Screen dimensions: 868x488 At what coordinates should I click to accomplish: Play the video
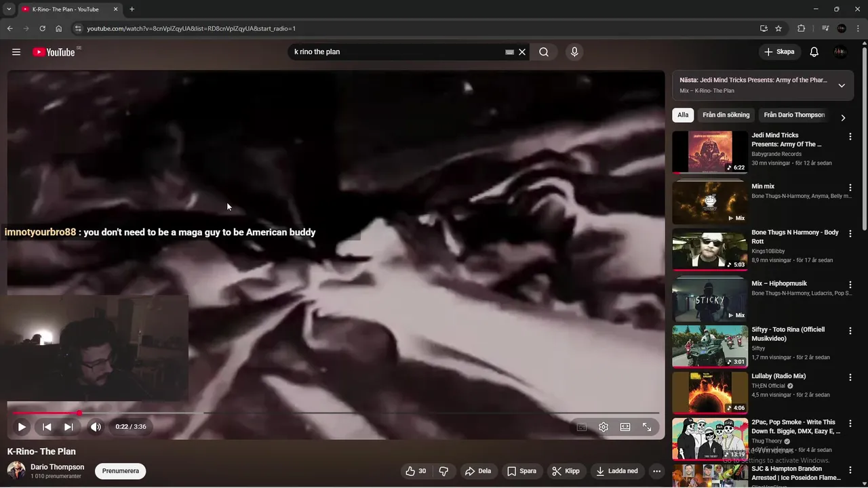coord(22,427)
